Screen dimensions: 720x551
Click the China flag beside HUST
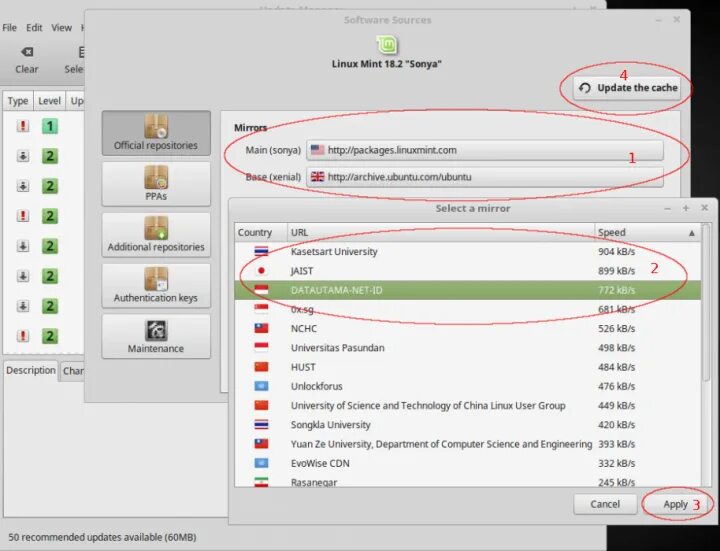coord(261,367)
